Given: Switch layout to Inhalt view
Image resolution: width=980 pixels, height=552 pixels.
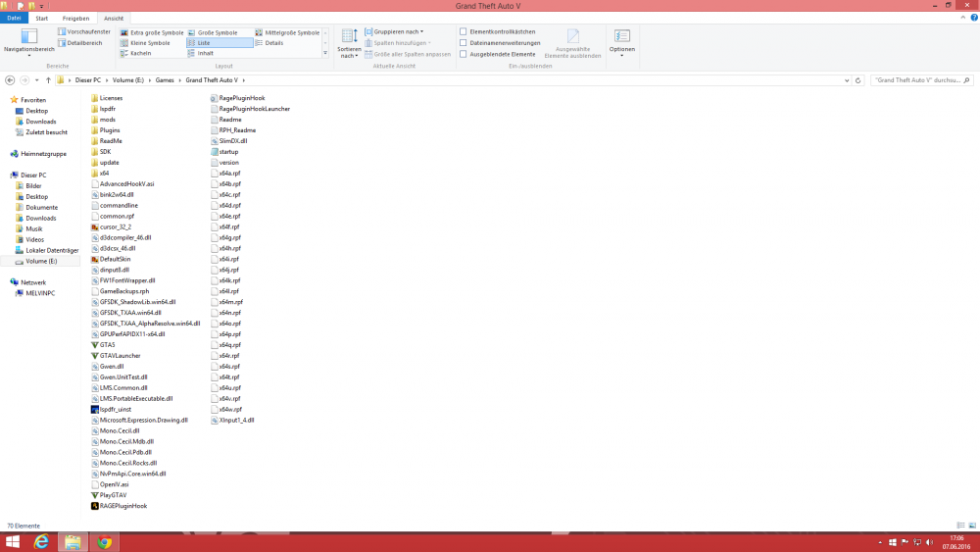Looking at the screenshot, I should coord(201,53).
